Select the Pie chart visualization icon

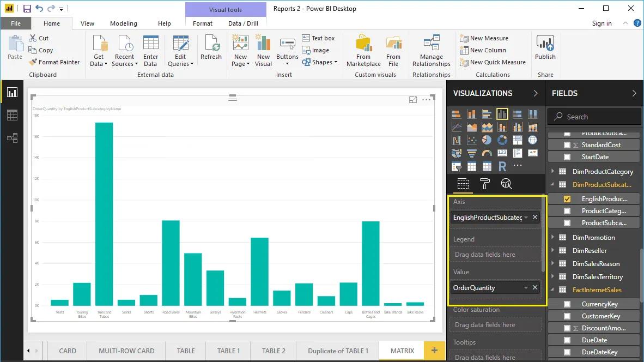pos(488,140)
